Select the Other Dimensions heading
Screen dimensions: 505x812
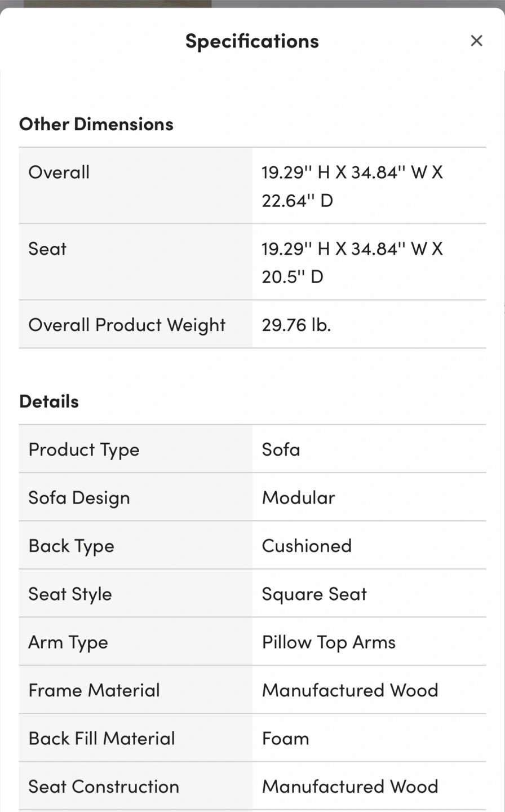tap(96, 124)
